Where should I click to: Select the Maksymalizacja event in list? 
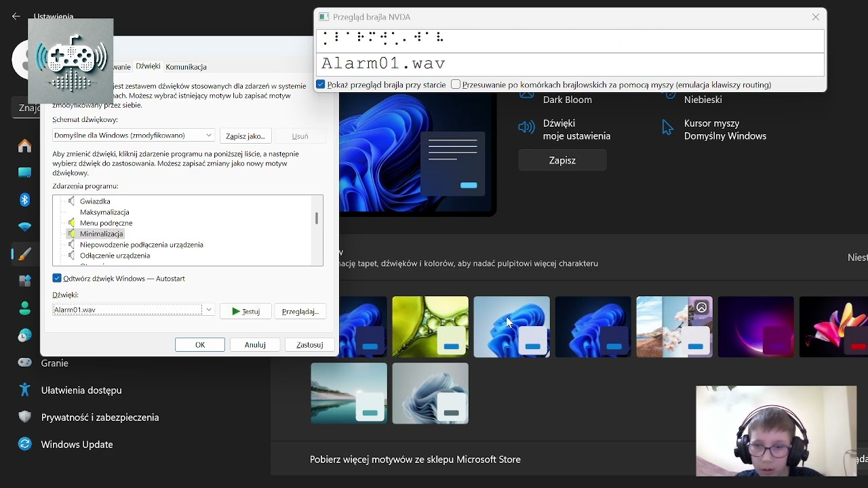click(104, 212)
